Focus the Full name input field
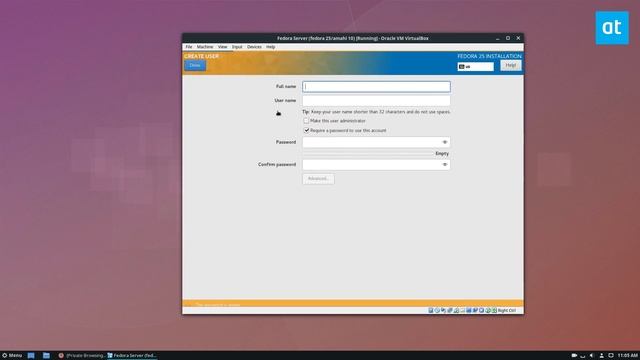Screen dimensions: 640x360 point(376,87)
